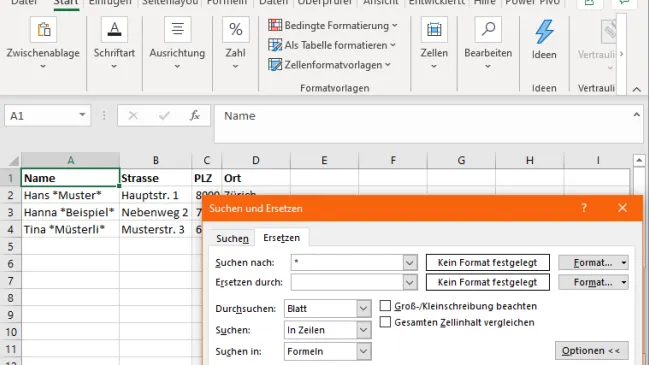This screenshot has width=649, height=365.
Task: Close the Suchen und Ersetzen dialog
Action: pyautogui.click(x=623, y=208)
